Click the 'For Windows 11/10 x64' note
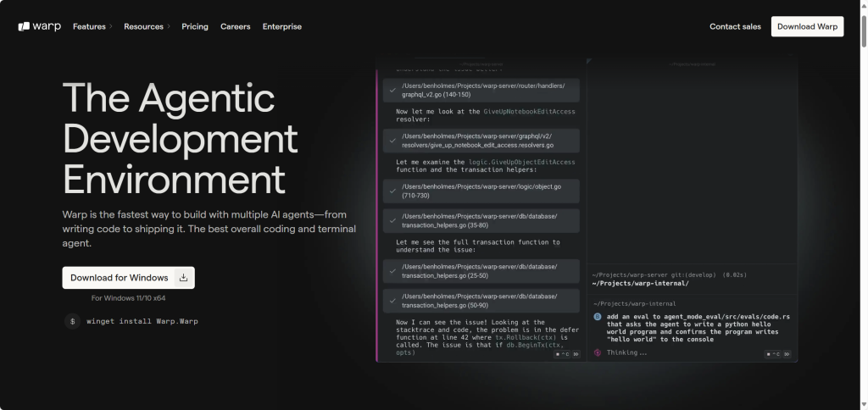Screen dimensions: 868x410 (x=129, y=298)
